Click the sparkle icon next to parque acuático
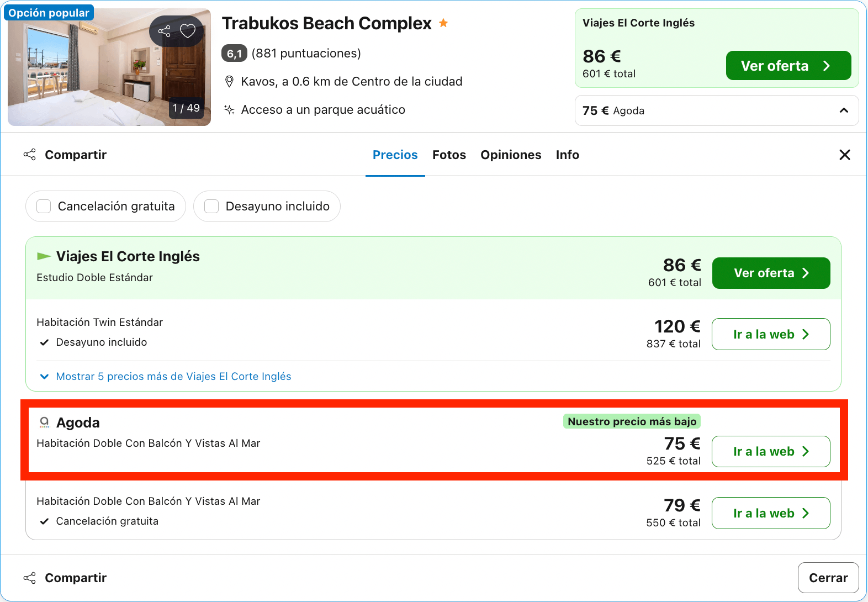The image size is (868, 602). click(229, 109)
